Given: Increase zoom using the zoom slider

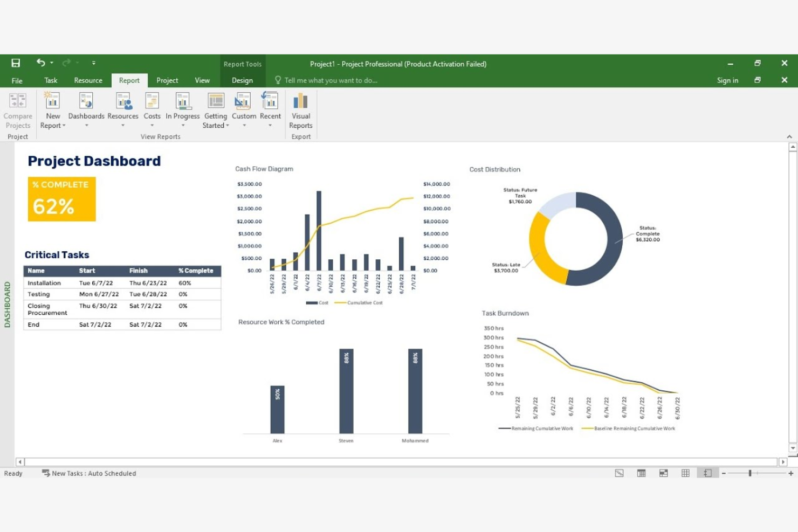Looking at the screenshot, I should [x=790, y=473].
